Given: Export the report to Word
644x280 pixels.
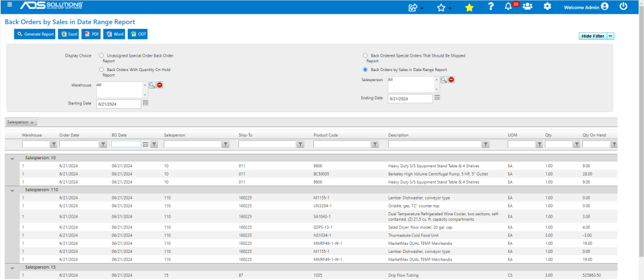Looking at the screenshot, I should [114, 35].
